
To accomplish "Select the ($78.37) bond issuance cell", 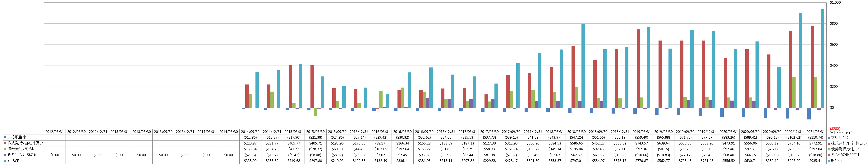I will click(315, 149).
